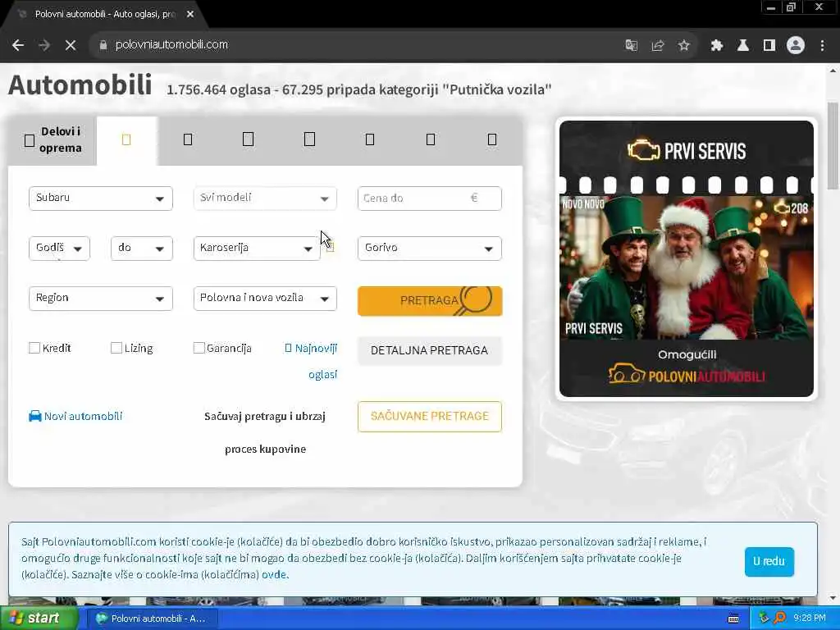The image size is (840, 630).
Task: Select the sixth vehicle category tab icon
Action: (x=431, y=139)
